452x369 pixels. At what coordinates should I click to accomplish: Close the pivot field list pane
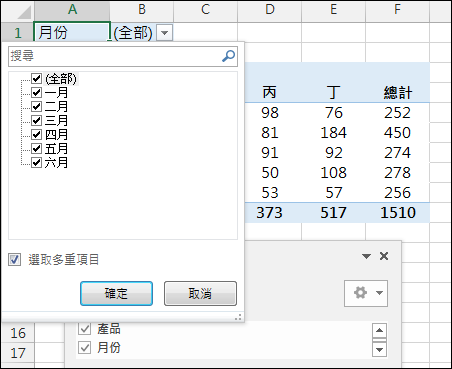(x=384, y=256)
